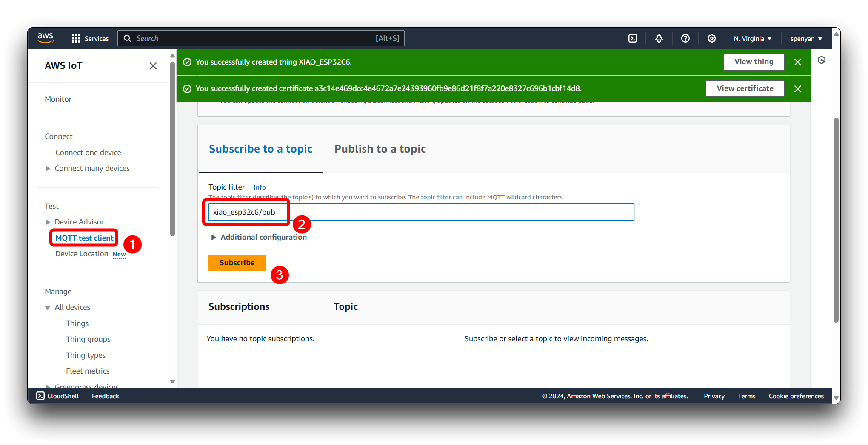Click the AWS logo home icon
Screen dimensions: 868x445
tap(46, 38)
